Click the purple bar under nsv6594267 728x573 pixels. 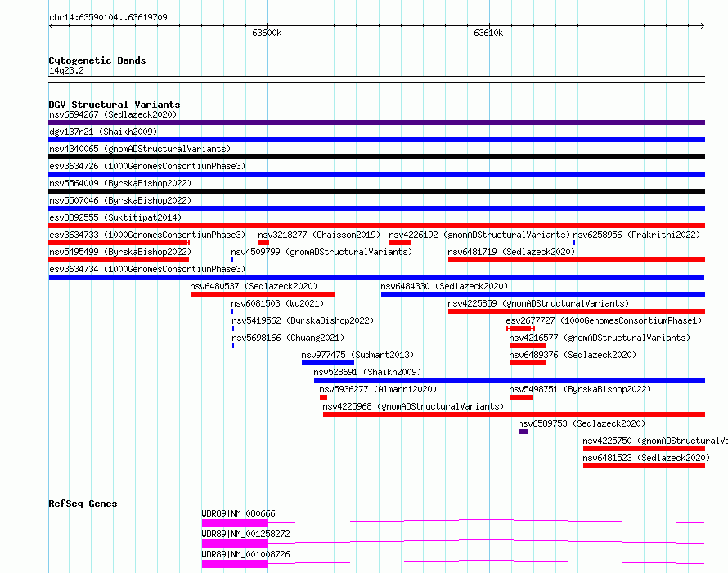376,123
